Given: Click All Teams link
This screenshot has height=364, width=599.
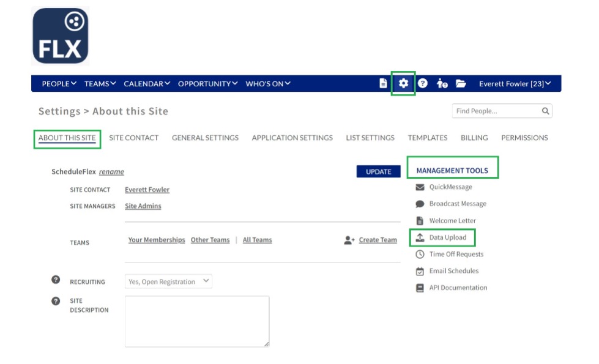Looking at the screenshot, I should tap(258, 240).
